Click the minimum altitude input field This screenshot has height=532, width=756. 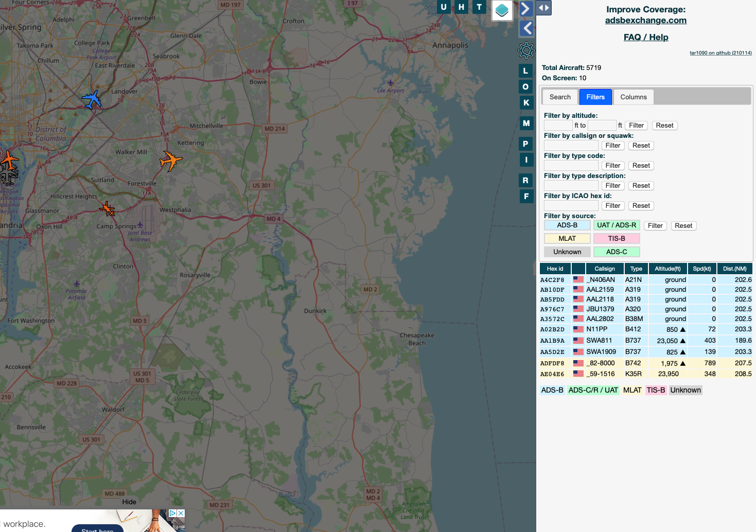click(x=558, y=126)
